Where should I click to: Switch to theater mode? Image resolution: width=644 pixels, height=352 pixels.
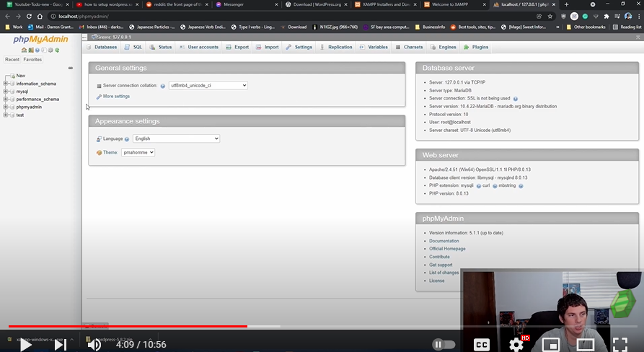coord(586,344)
